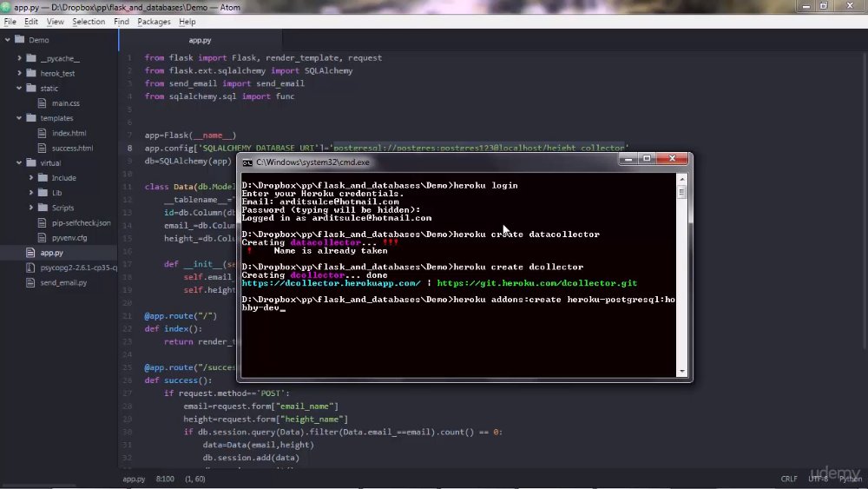Click the main.css file icon
This screenshot has height=489, width=868.
[42, 103]
